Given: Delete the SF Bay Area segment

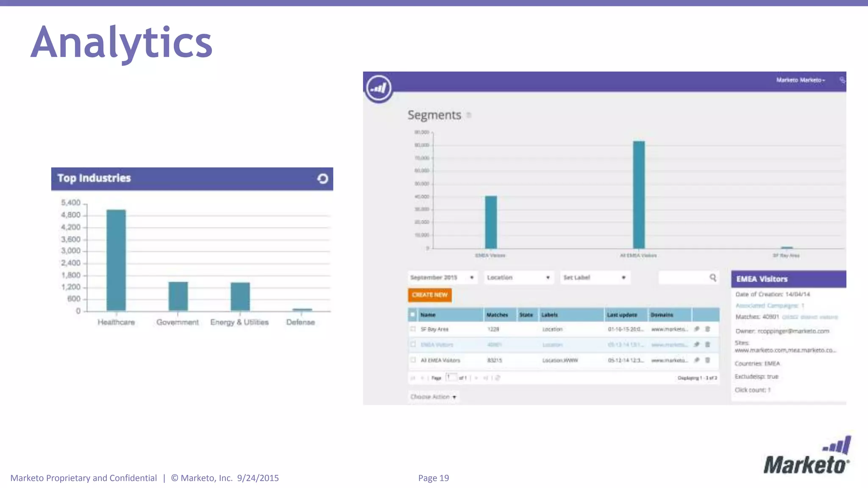Looking at the screenshot, I should (707, 329).
